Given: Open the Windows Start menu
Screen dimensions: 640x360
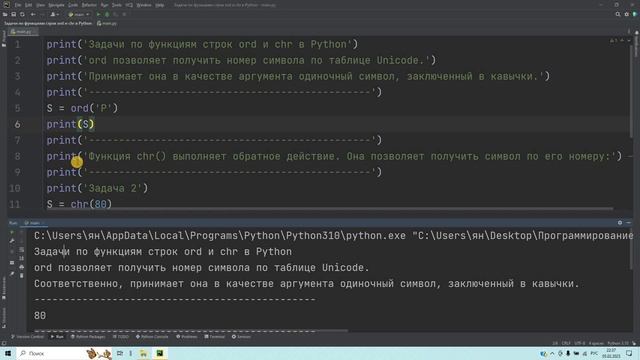Looking at the screenshot, I should pos(7,353).
